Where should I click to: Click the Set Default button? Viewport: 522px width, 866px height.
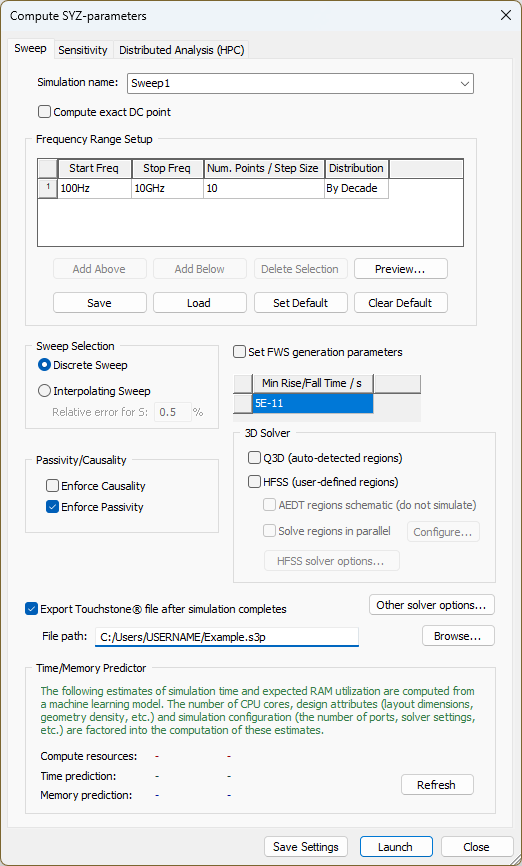point(300,303)
